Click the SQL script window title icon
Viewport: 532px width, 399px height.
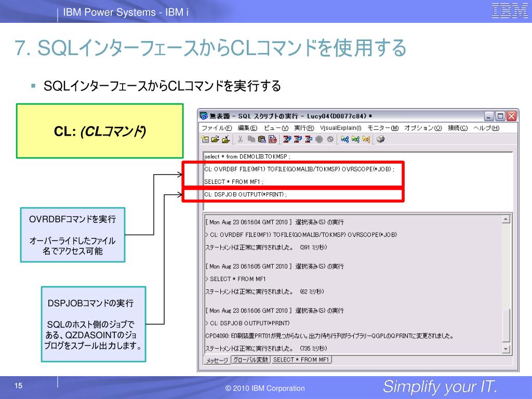click(x=204, y=116)
